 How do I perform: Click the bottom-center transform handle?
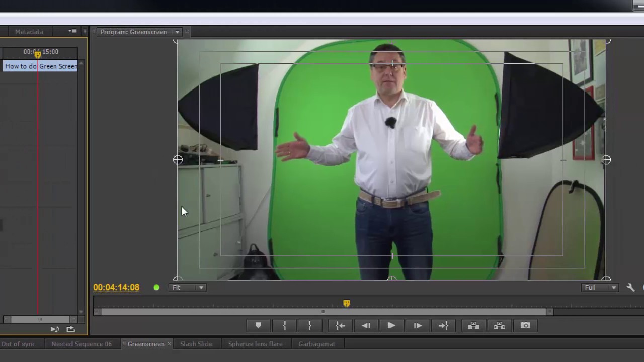coord(392,278)
